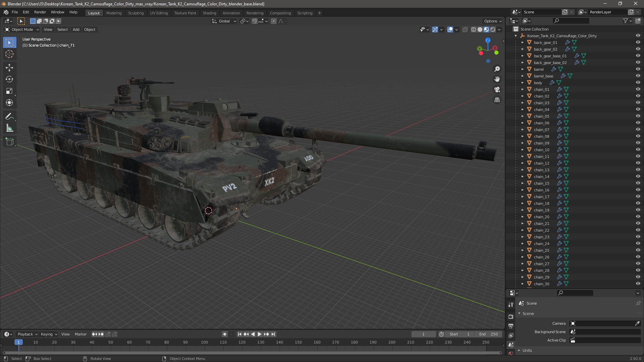Open the Render menu
644x362 pixels.
[40, 12]
